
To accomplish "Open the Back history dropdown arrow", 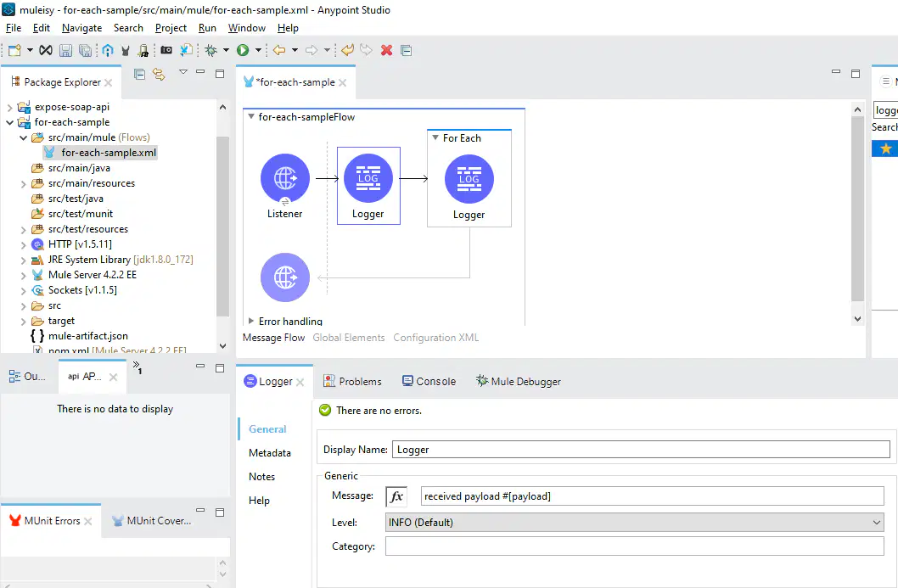I will click(295, 50).
